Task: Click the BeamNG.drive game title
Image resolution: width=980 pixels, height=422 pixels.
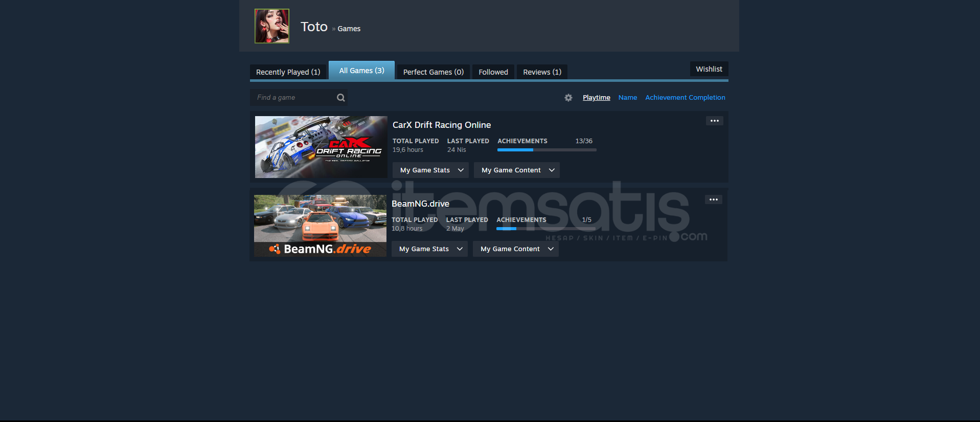Action: point(420,204)
